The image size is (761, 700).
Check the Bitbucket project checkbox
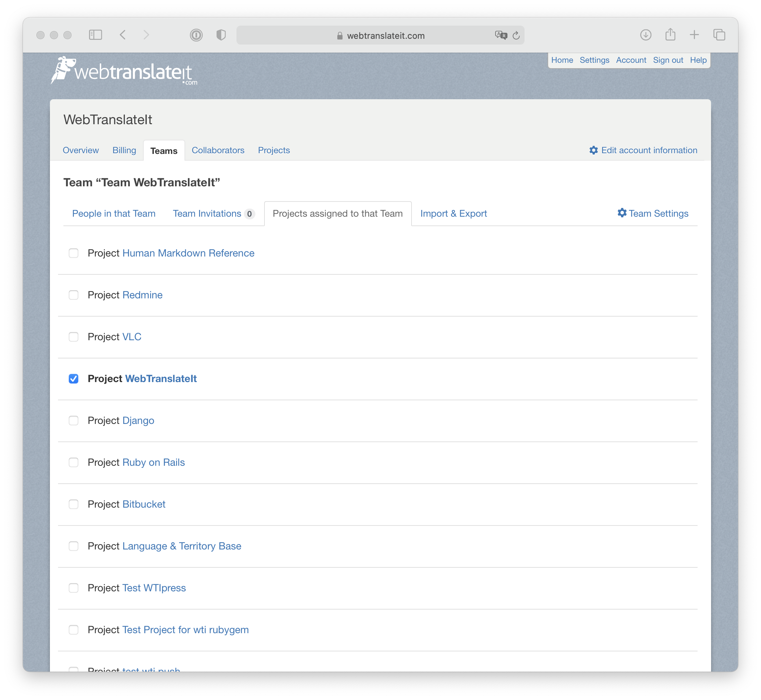(x=74, y=504)
